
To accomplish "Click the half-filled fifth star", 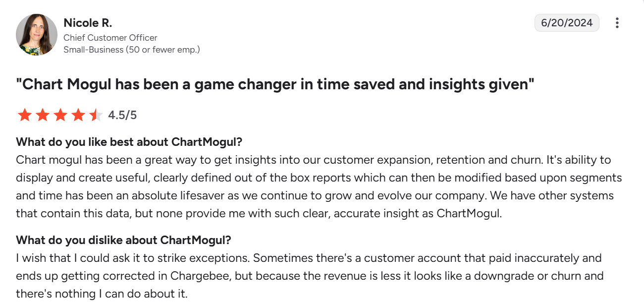I will click(x=95, y=115).
